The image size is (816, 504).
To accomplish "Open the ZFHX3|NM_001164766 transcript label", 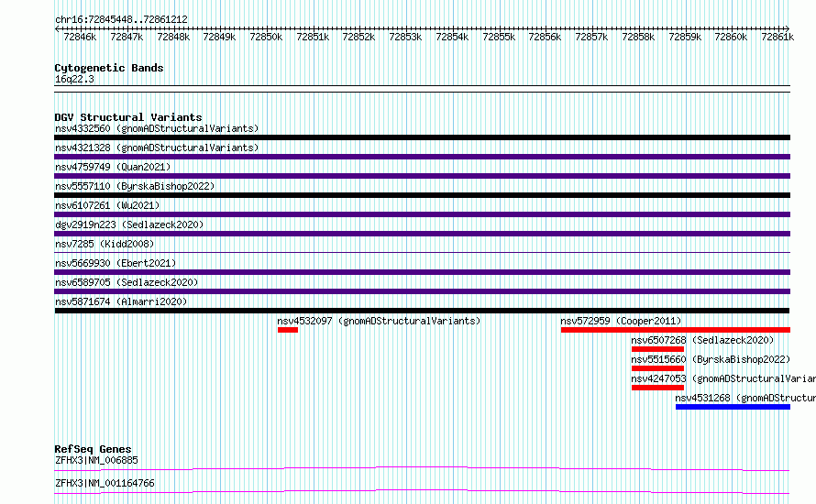I will 105,483.
